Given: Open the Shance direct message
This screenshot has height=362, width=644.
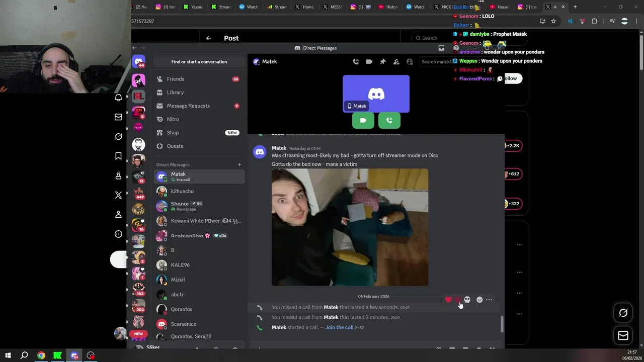Looking at the screenshot, I should 199,206.
